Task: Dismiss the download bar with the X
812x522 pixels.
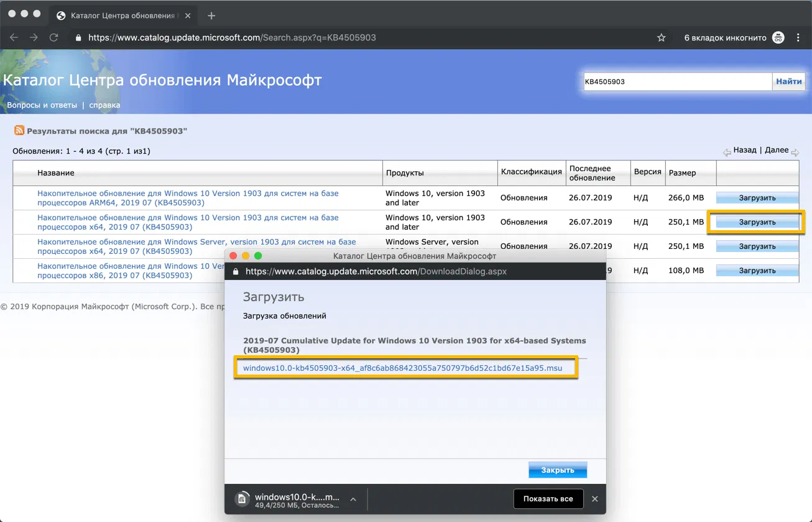Action: click(x=594, y=498)
